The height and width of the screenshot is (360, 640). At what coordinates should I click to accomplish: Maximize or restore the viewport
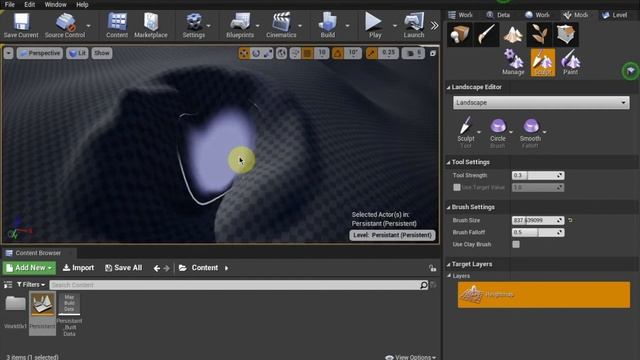pyautogui.click(x=433, y=53)
